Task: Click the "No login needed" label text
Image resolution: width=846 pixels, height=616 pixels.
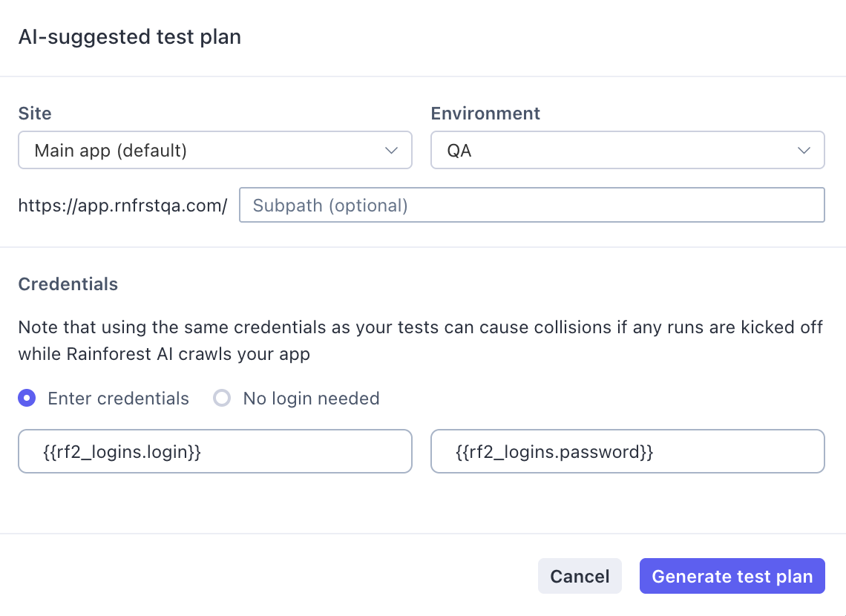Action: pos(311,399)
